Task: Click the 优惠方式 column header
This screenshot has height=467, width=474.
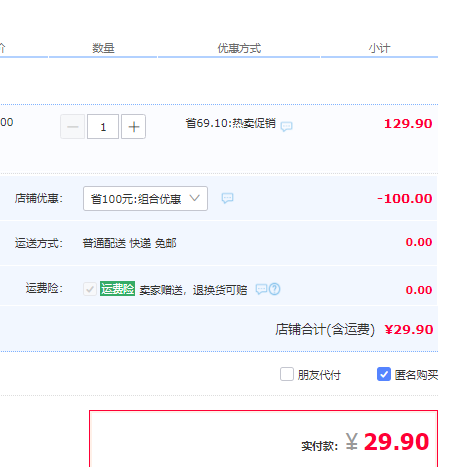Action: 239,48
